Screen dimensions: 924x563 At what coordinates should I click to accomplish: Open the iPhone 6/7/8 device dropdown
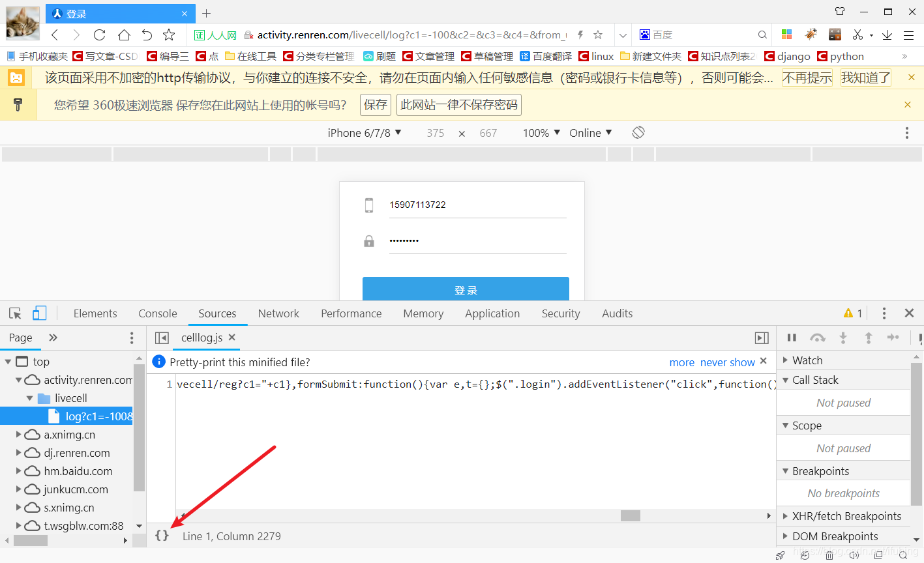click(x=365, y=133)
